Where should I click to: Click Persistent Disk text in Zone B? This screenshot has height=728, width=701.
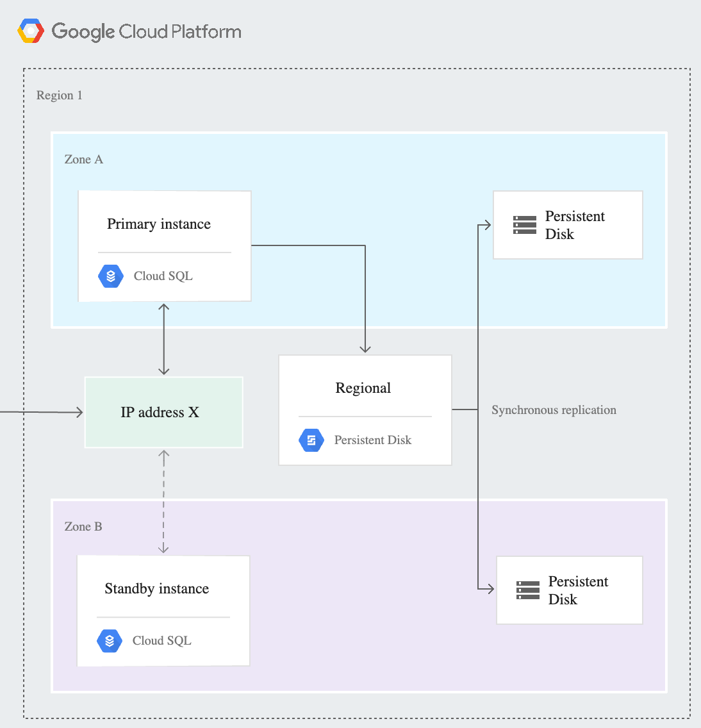[x=578, y=591]
